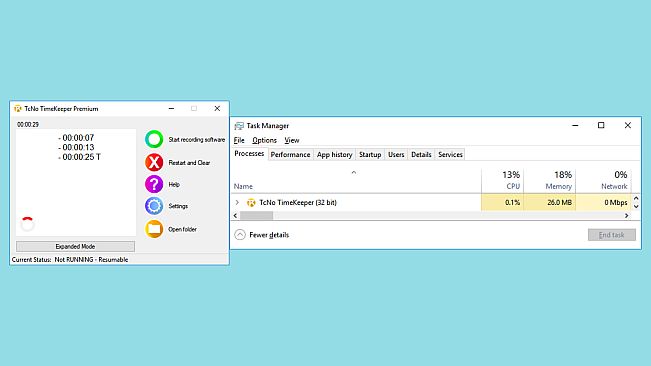Click the horizontal scrollbar left arrow
The height and width of the screenshot is (366, 651).
pos(235,216)
